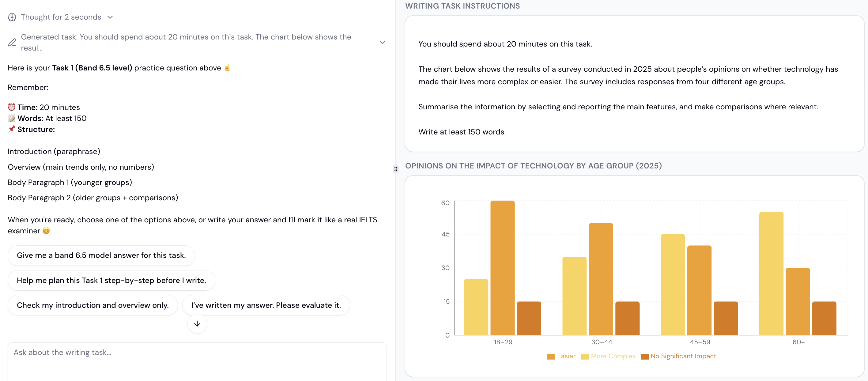This screenshot has width=868, height=381.
Task: Click the Easier legend color swatch
Action: click(551, 356)
